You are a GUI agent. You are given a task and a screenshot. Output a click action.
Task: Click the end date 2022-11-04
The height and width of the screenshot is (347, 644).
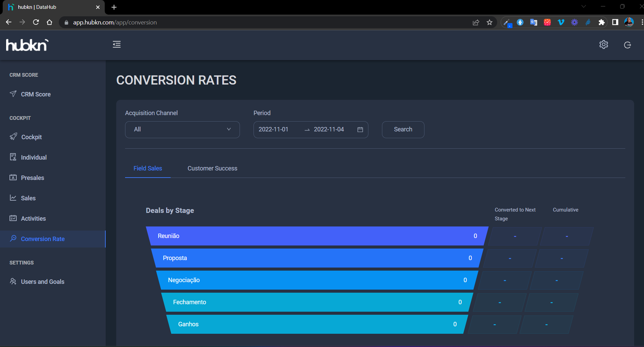329,129
